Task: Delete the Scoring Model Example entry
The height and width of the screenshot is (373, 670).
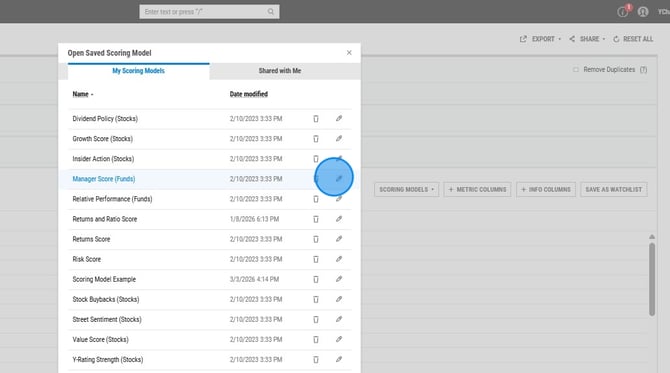Action: [x=316, y=279]
